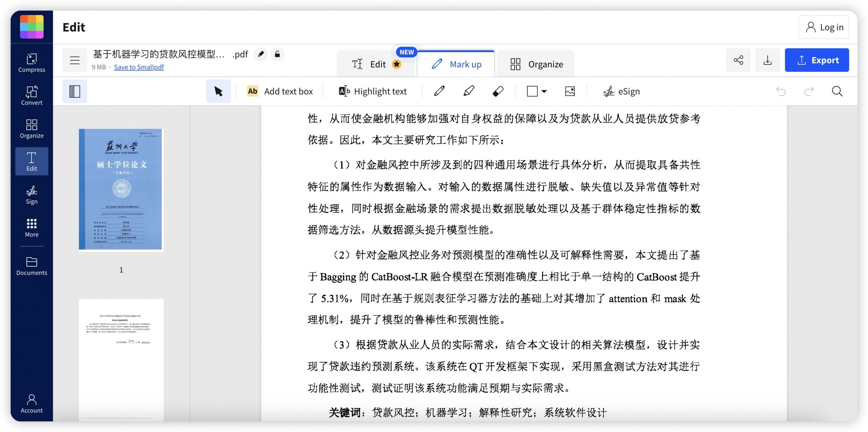Viewport: 868px width, 432px height.
Task: Select the highlighter marker tool
Action: (469, 91)
